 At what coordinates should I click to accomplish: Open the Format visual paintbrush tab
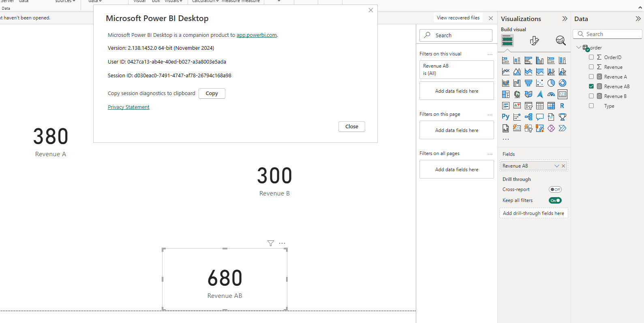[x=534, y=40]
